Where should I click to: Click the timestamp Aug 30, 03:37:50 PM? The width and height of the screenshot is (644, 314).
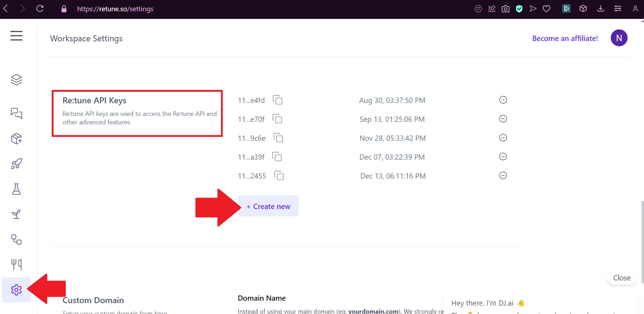point(392,100)
